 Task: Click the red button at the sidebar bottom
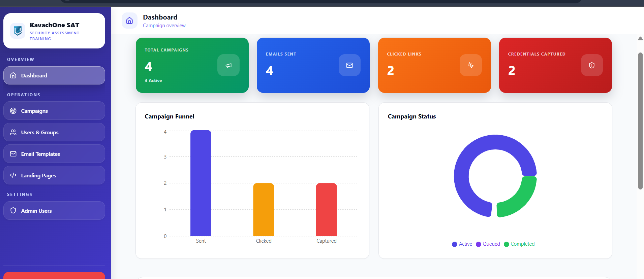tap(54, 276)
